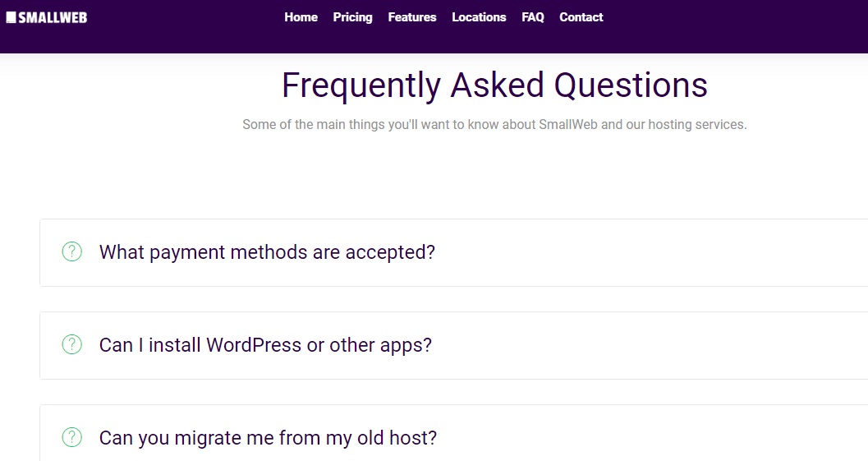This screenshot has height=461, width=868.
Task: Expand "Can I install WordPress or other apps?"
Action: tap(453, 346)
